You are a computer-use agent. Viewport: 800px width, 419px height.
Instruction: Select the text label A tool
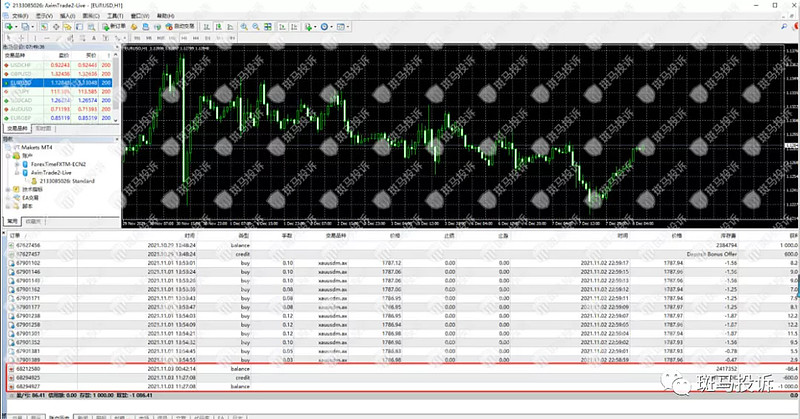click(x=93, y=38)
